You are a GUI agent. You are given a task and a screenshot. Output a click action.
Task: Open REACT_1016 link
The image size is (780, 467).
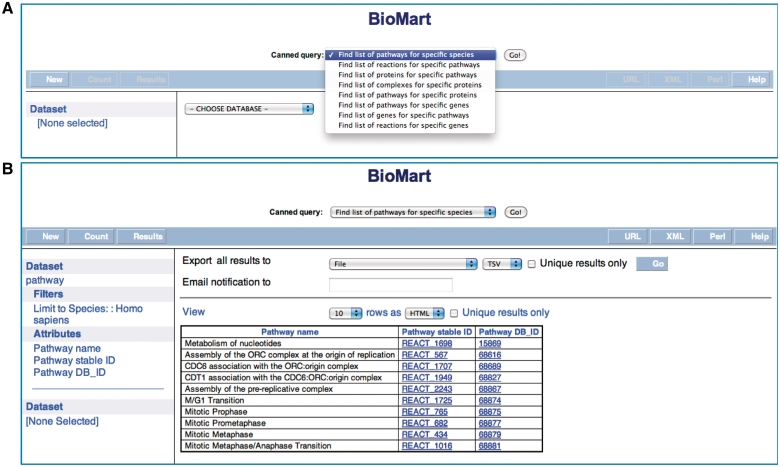(x=427, y=447)
